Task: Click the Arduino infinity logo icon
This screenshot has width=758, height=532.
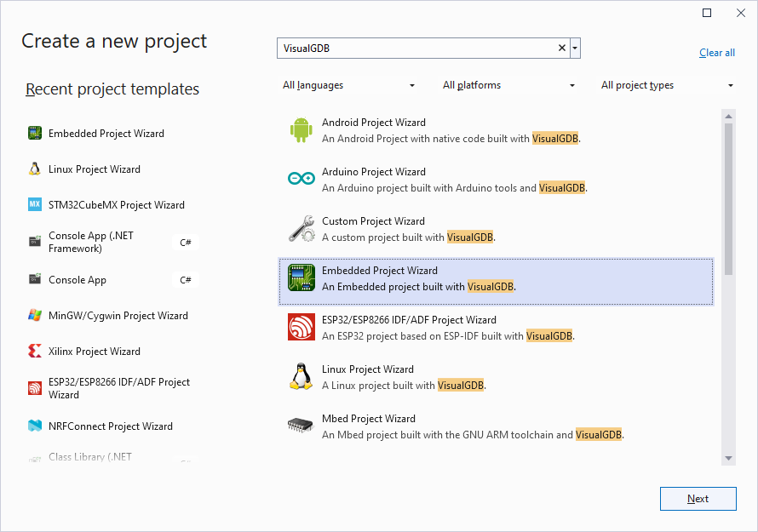Action: click(x=301, y=180)
